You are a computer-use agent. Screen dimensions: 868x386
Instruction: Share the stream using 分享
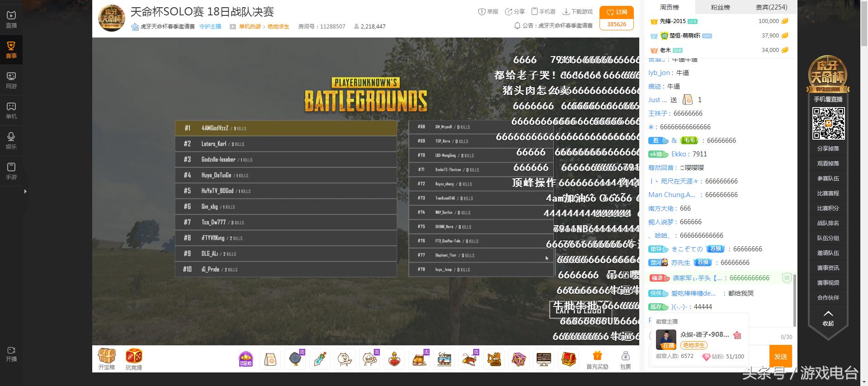pyautogui.click(x=515, y=12)
